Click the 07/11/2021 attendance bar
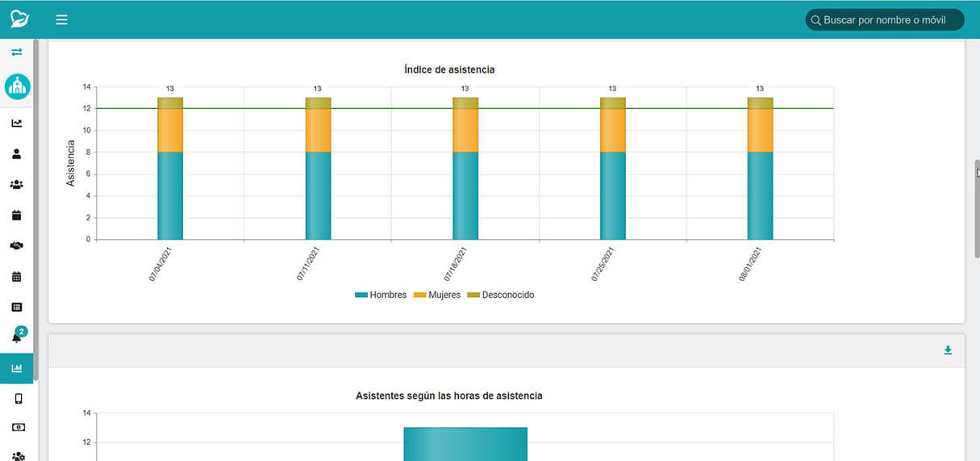 point(318,169)
